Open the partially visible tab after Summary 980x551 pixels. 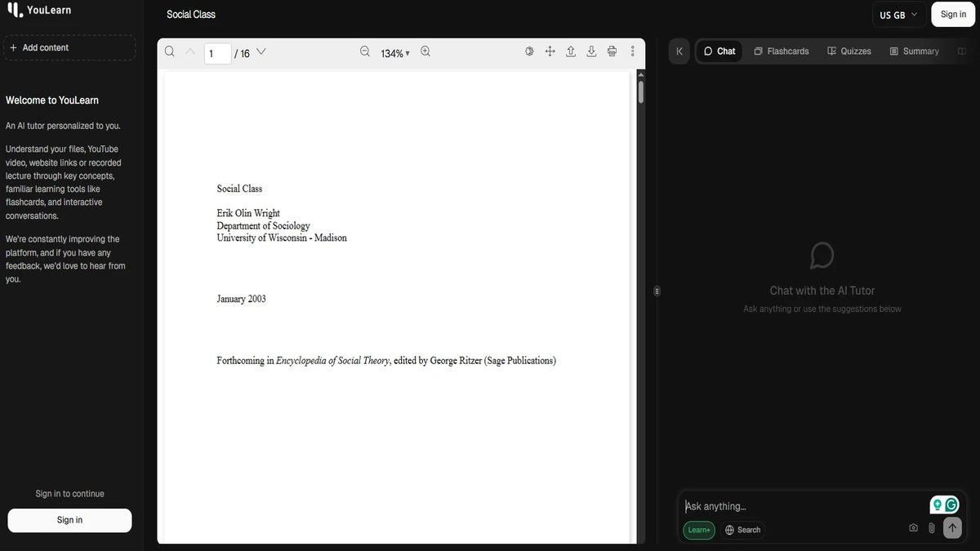click(x=964, y=51)
